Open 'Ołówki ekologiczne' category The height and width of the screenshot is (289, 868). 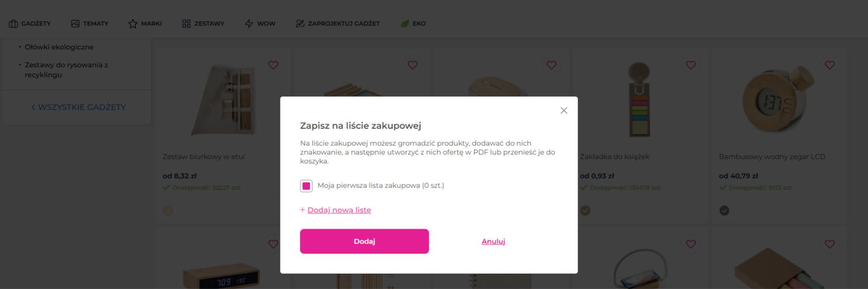click(x=59, y=47)
